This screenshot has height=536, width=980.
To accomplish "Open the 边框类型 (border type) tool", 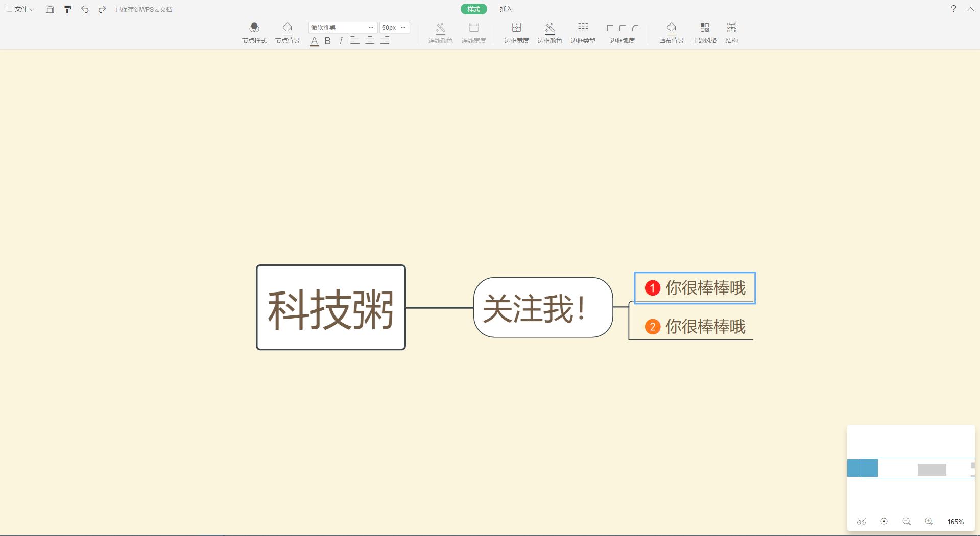I will click(583, 32).
